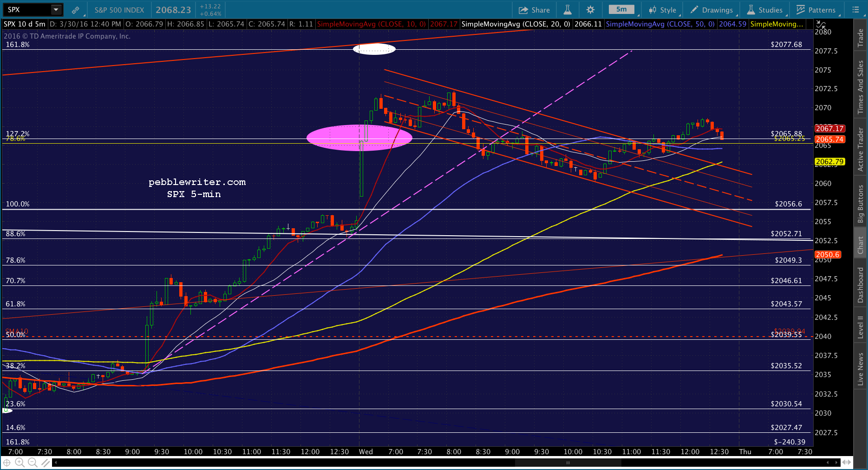Click the last price 2068.23
Screen dimensions: 868x470
[173, 10]
